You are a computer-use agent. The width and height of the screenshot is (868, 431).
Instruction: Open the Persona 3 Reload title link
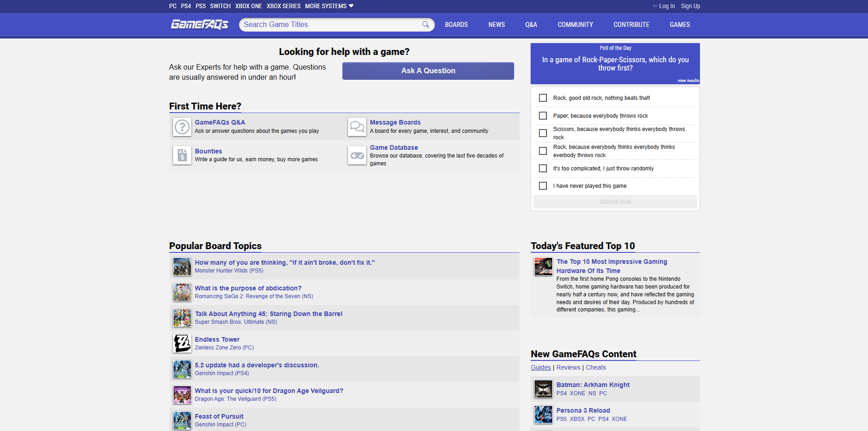pos(583,410)
